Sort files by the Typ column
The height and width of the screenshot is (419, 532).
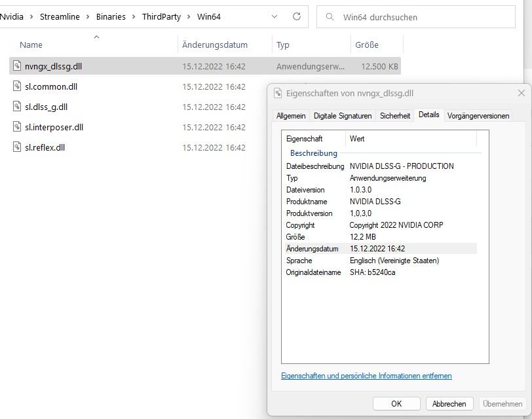[x=282, y=45]
